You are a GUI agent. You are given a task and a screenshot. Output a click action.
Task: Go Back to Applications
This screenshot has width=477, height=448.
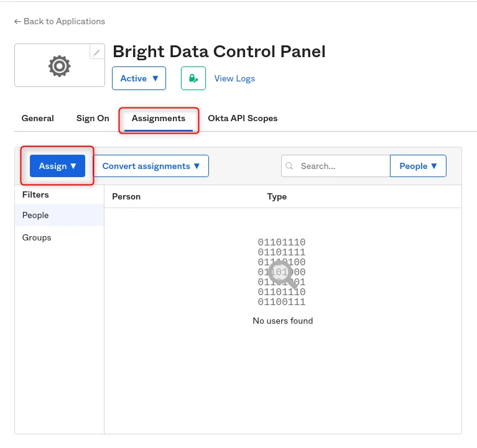60,21
